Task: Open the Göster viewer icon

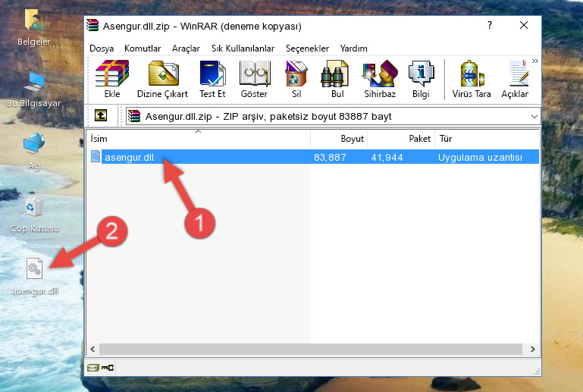Action: click(254, 79)
